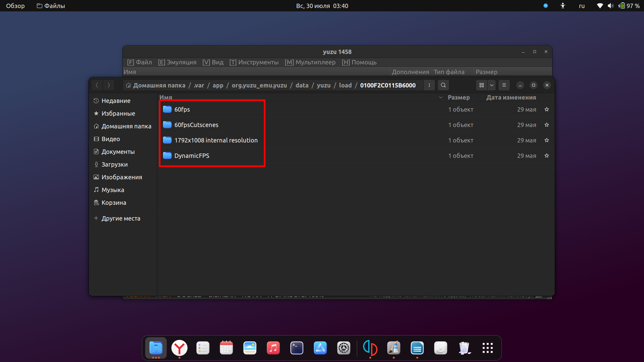Star the DynamicFPS folder
The width and height of the screenshot is (644, 362).
click(x=547, y=156)
